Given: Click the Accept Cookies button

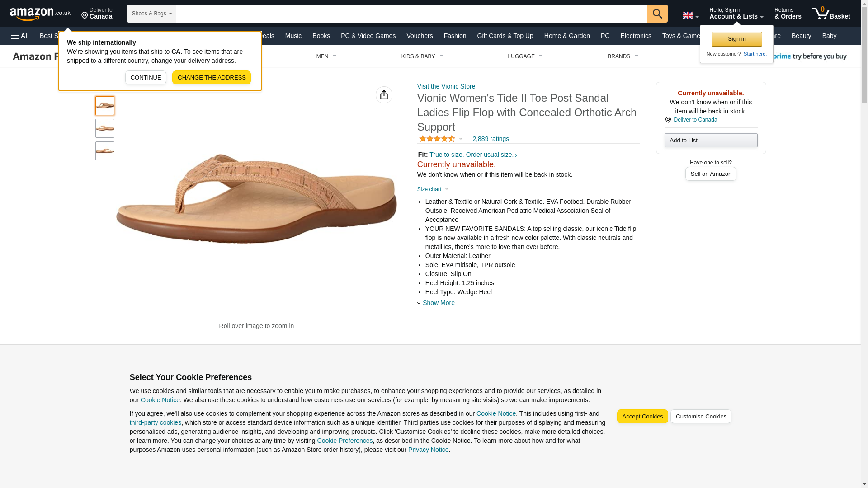Looking at the screenshot, I should pos(642,417).
